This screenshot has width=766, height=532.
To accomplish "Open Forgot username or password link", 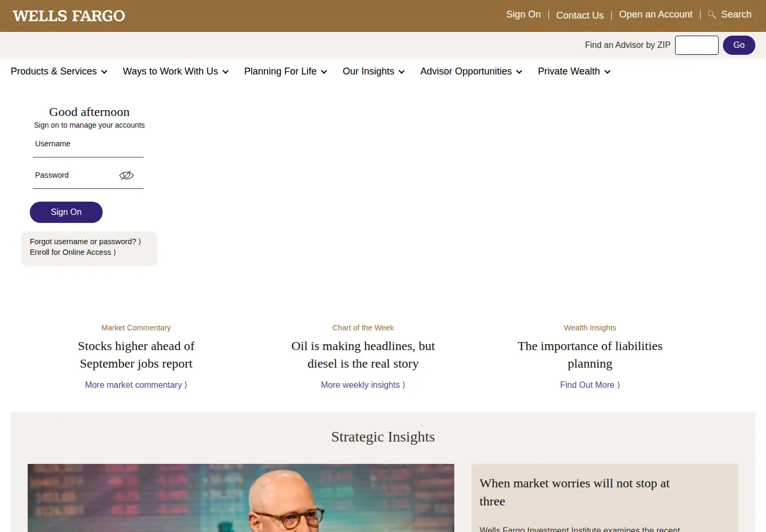I will click(85, 242).
